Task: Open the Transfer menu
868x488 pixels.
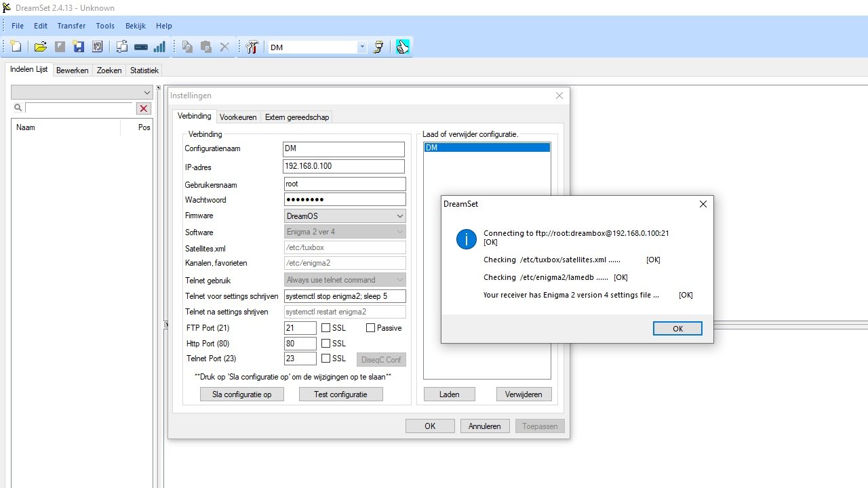Action: (71, 26)
